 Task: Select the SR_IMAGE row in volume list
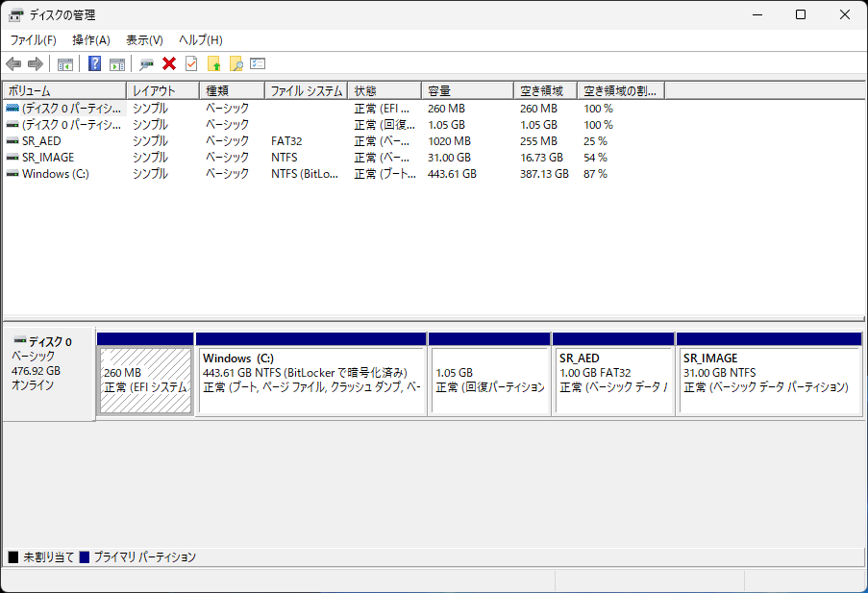[48, 158]
